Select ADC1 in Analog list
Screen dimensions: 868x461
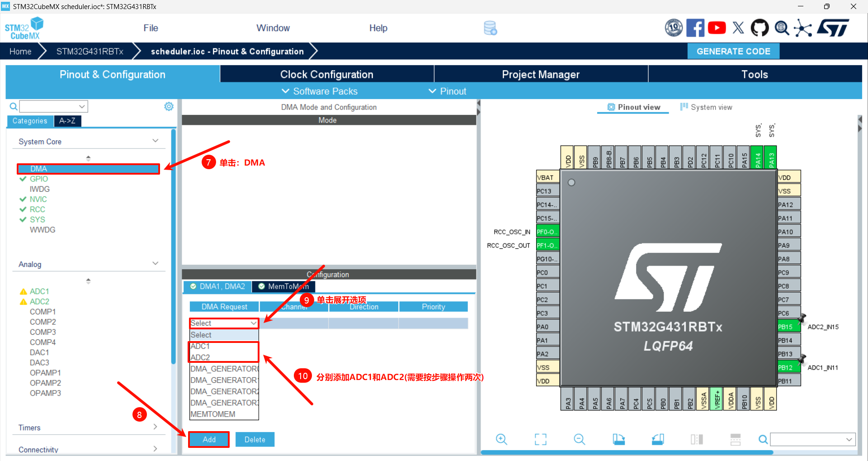point(39,291)
